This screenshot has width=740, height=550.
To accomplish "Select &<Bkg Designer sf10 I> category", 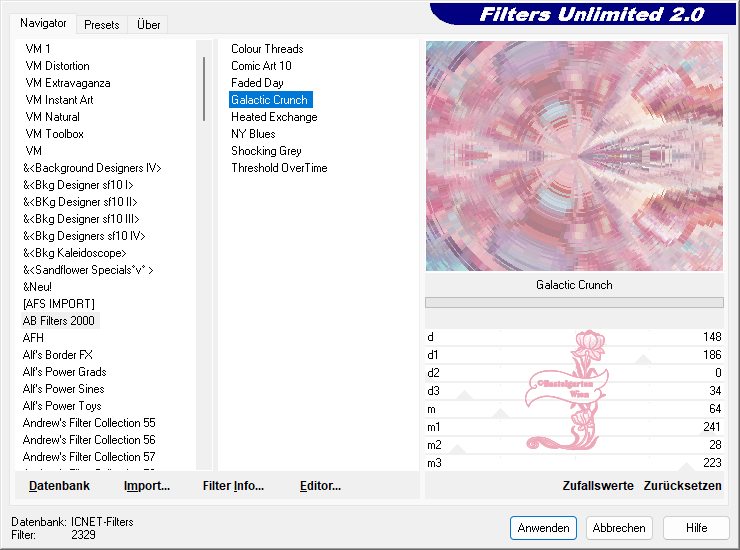I will point(78,185).
